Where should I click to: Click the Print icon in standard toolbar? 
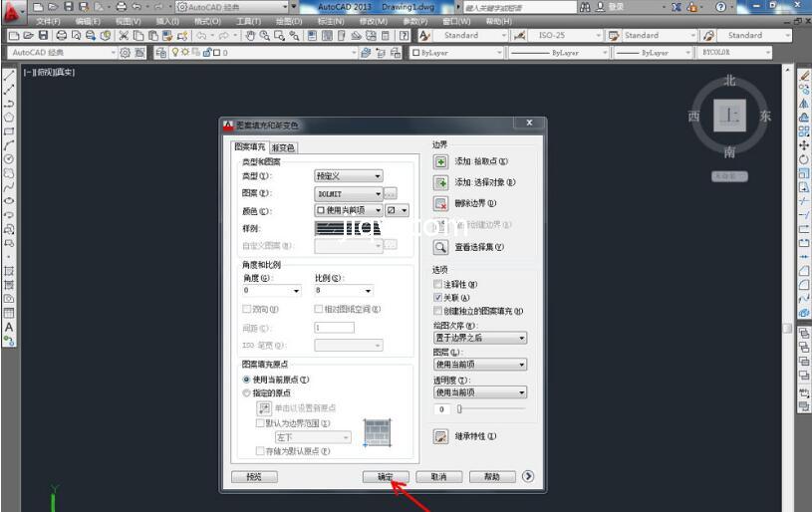pyautogui.click(x=61, y=35)
